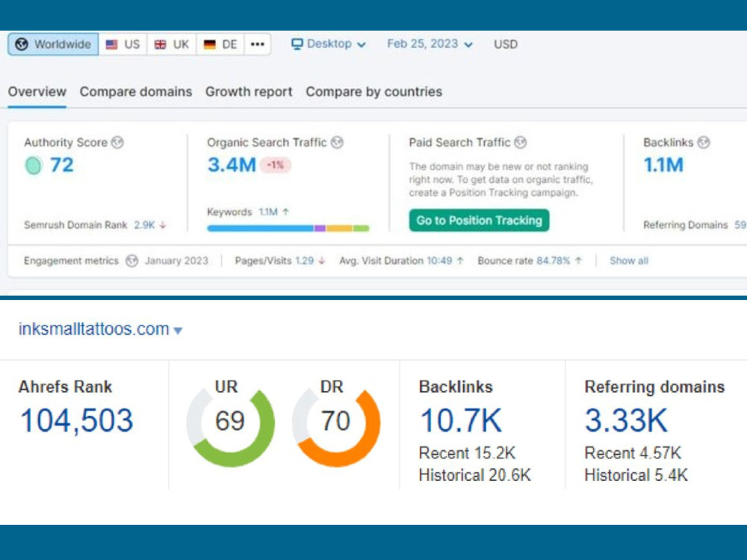Click Bounce rate value 84.78%
This screenshot has width=747, height=560.
[553, 261]
